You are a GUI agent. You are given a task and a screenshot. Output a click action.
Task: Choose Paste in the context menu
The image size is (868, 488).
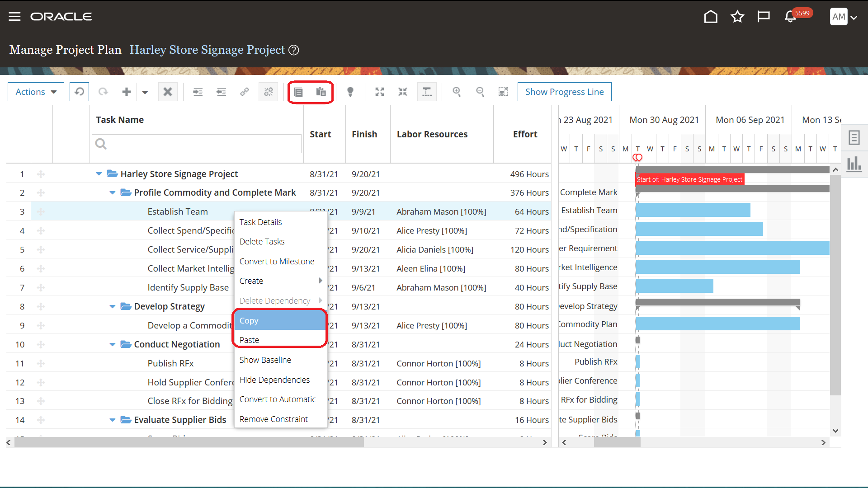(x=280, y=340)
